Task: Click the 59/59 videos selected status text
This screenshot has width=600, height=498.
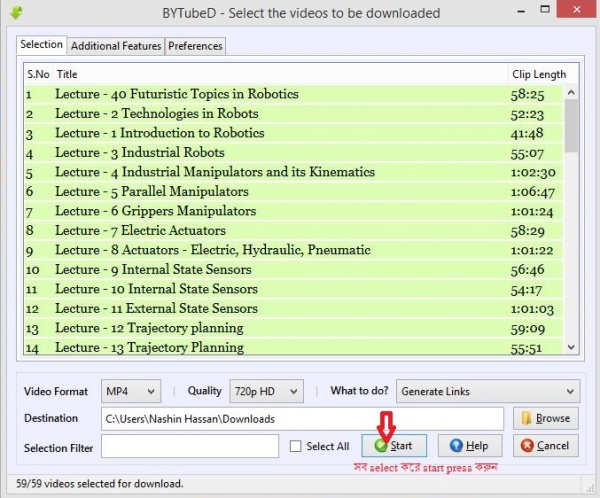Action: click(x=99, y=484)
